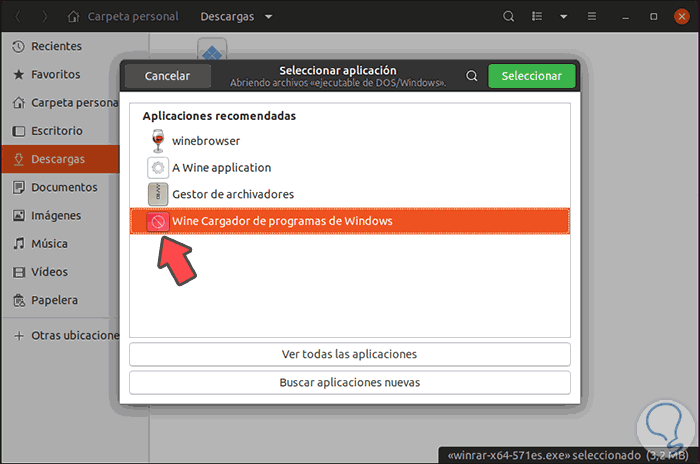Click the A Wine application gear icon
The height and width of the screenshot is (464, 700).
click(158, 168)
